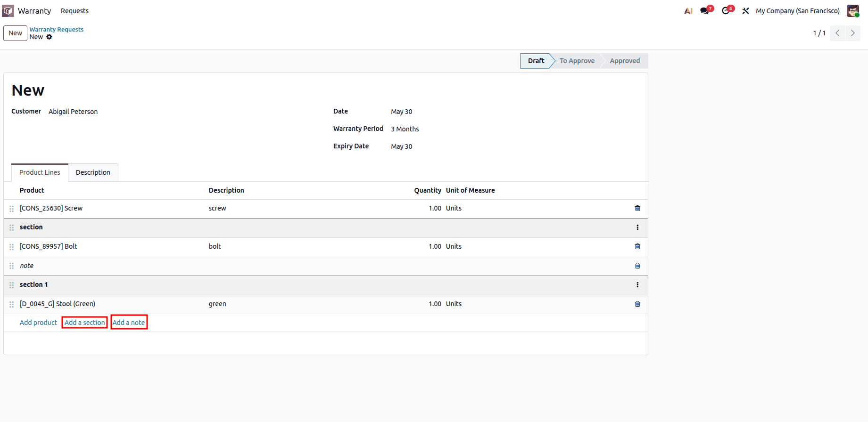Go back to Warranty Requests breadcrumb
Screen dimensions: 868x422
tap(57, 29)
